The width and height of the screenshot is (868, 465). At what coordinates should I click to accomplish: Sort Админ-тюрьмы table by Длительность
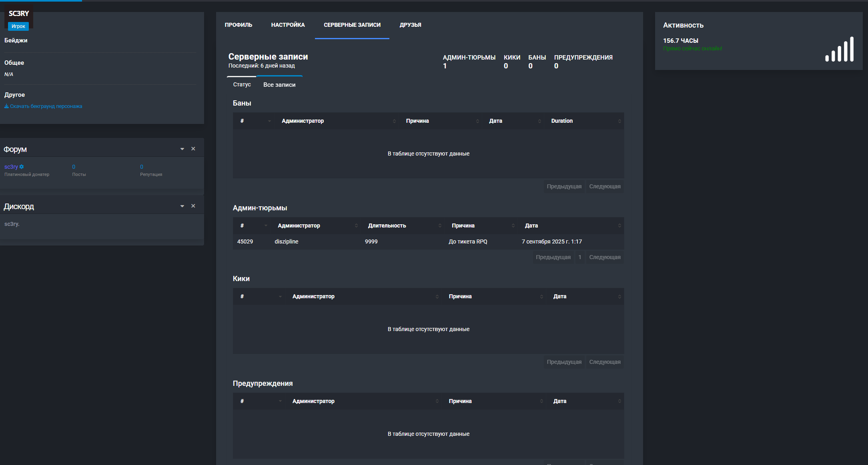coord(403,226)
